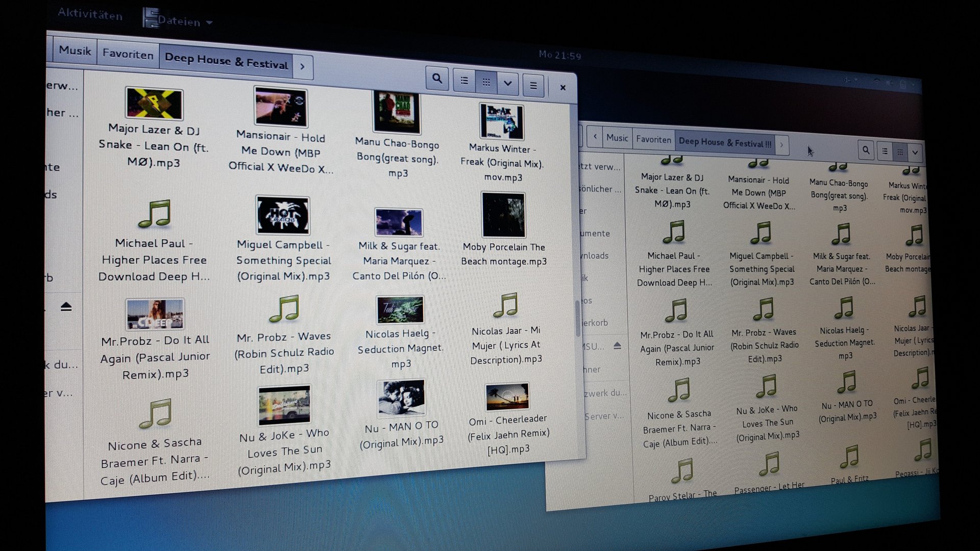Select Markus Winter - Freak thumbnail front window
This screenshot has height=551, width=980.
501,121
